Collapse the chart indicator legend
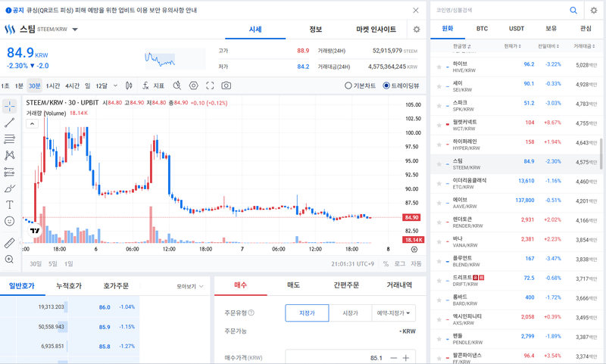Screen dimensions: 606x364 32,124
